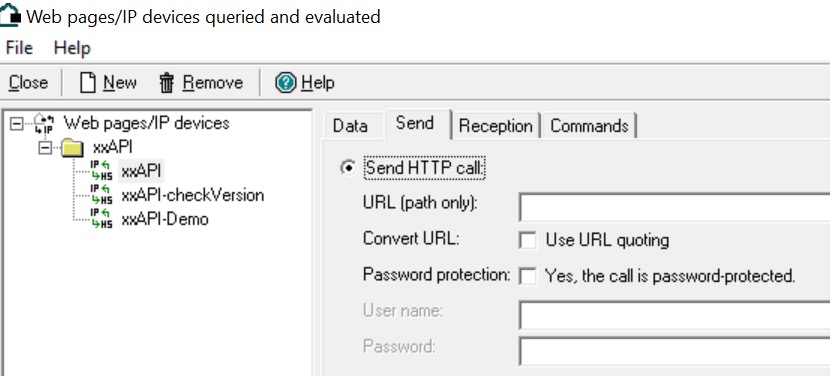
Task: Click the Web pages/IP devices root icon
Action: pyautogui.click(x=44, y=123)
